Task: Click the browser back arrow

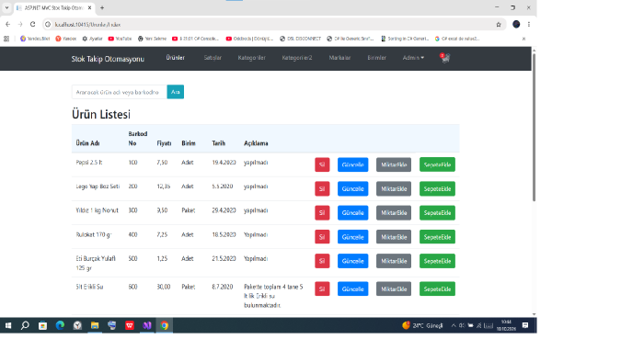Action: [7, 25]
